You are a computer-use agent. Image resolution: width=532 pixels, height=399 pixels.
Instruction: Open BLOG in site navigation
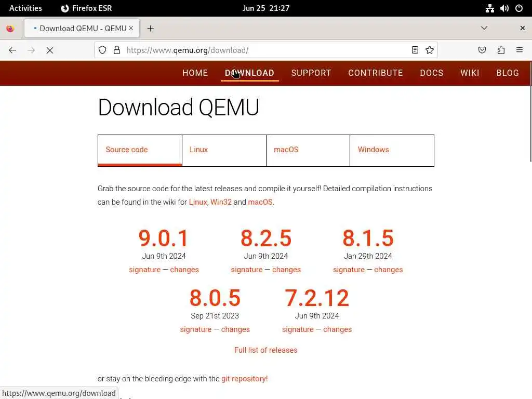pyautogui.click(x=508, y=73)
